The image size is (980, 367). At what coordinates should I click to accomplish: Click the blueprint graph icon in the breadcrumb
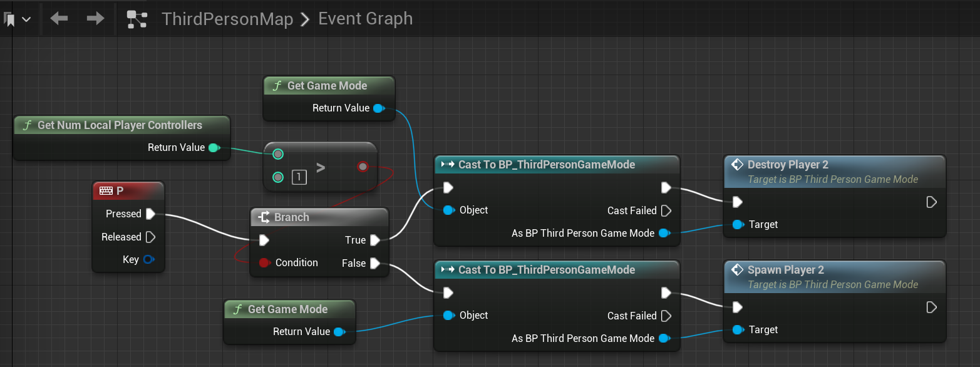[137, 19]
